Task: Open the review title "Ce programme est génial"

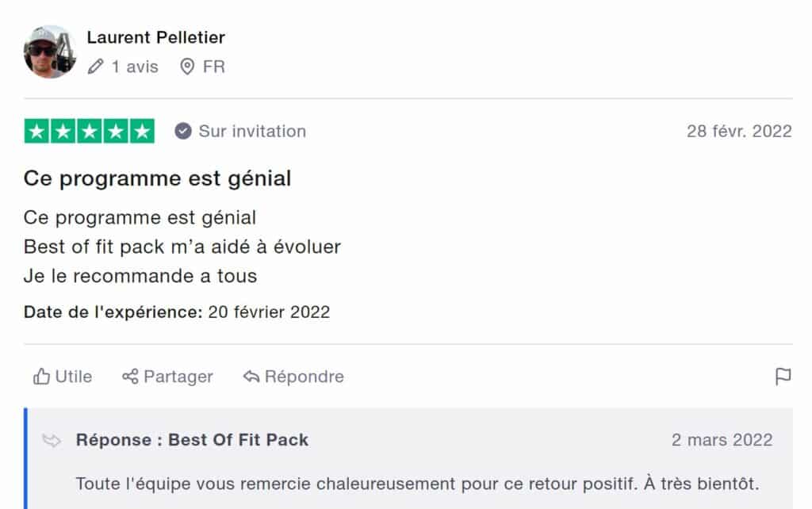Action: [x=157, y=178]
